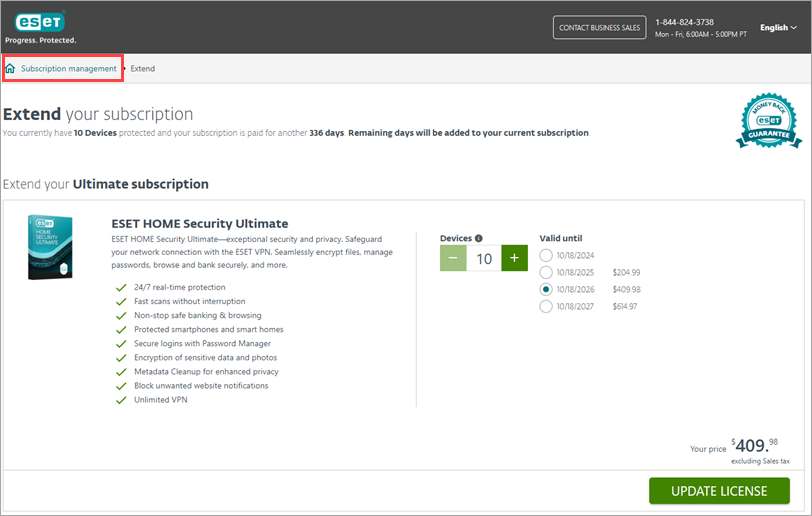The height and width of the screenshot is (516, 812).
Task: Open the English language dropdown
Action: [778, 28]
